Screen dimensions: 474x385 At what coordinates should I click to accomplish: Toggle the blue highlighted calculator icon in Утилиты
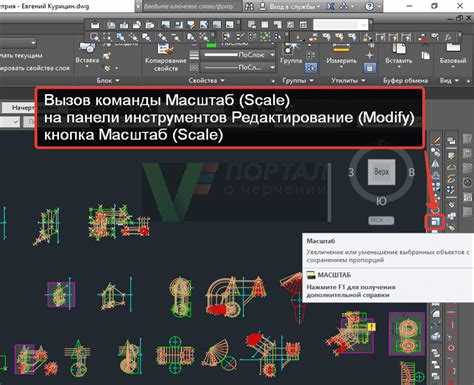pos(369,68)
